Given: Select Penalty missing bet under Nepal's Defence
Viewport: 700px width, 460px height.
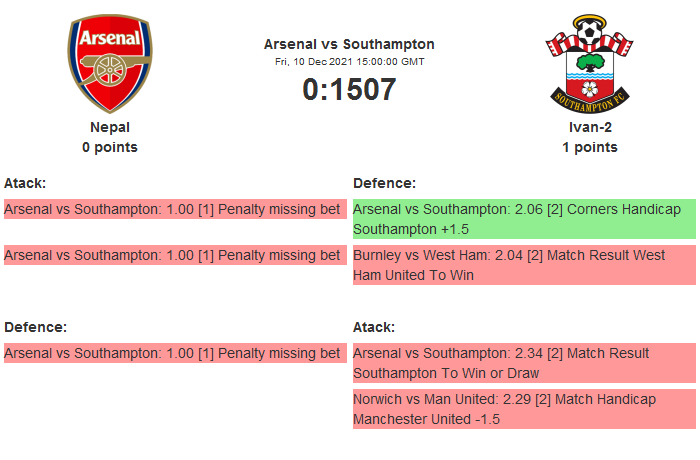Looking at the screenshot, I should (x=173, y=353).
